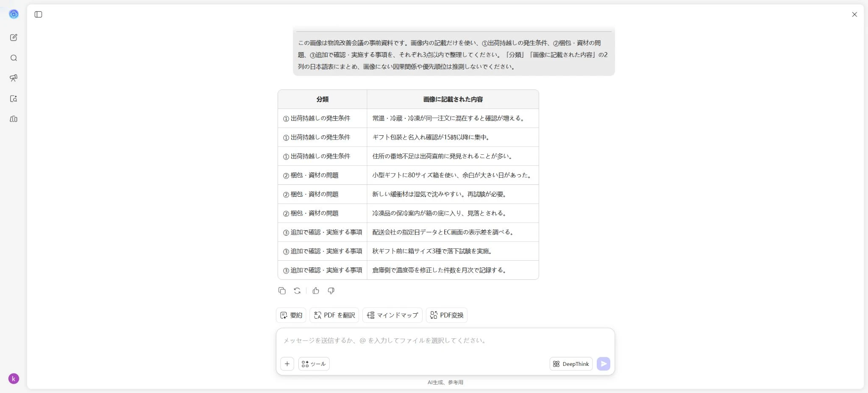Select cell 冷凍品の保冷案内が箱の底に入り、見落とされる。
The width and height of the screenshot is (868, 393).
pos(453,213)
